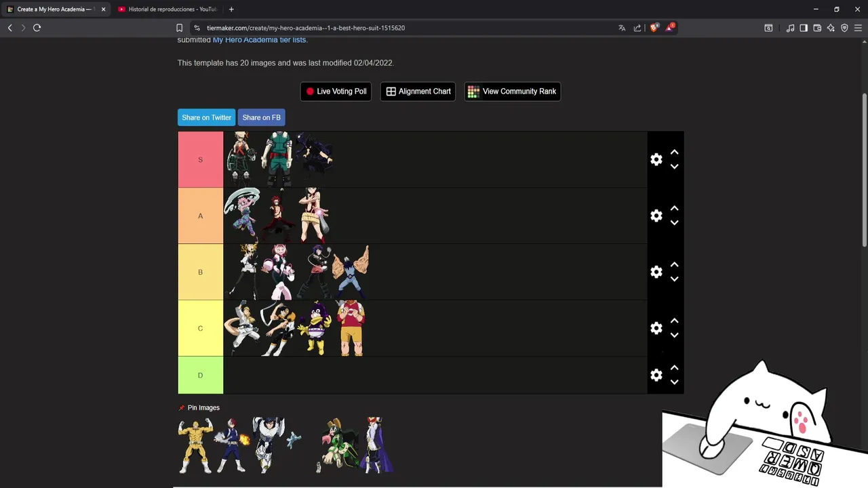Select the A tier label cell
The image size is (868, 488).
(200, 216)
